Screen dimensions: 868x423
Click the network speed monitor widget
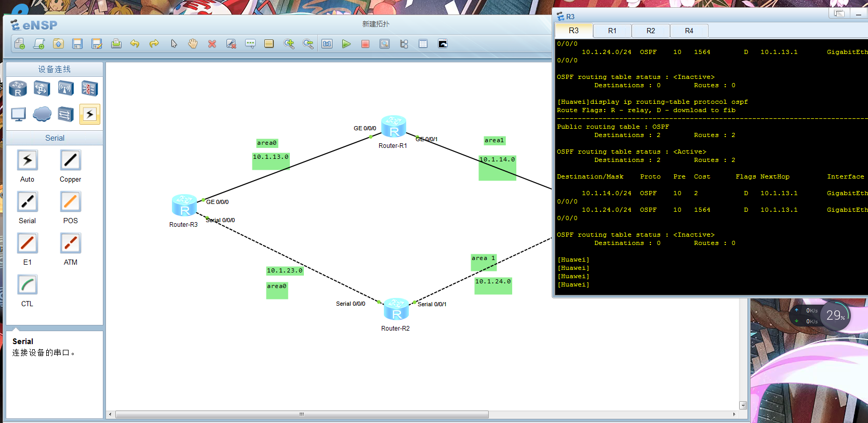[x=820, y=316]
